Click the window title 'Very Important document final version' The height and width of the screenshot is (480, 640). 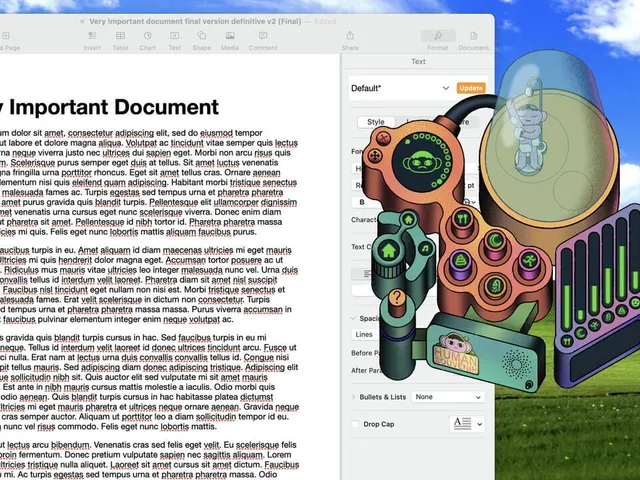[x=195, y=21]
